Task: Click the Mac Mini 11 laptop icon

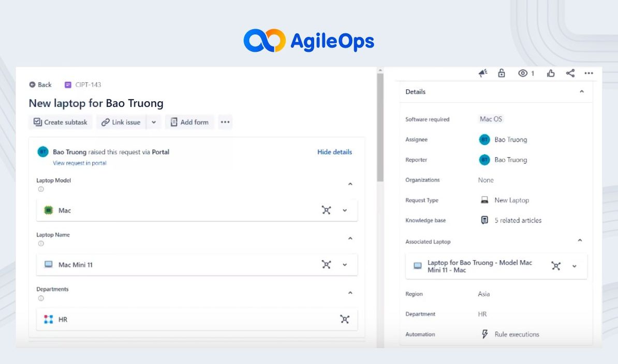Action: [49, 264]
